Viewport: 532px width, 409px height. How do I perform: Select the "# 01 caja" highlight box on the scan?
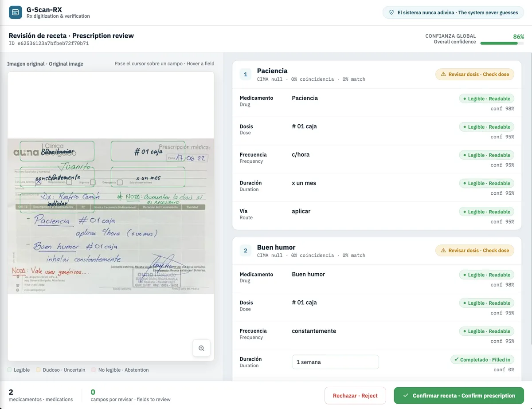[148, 151]
